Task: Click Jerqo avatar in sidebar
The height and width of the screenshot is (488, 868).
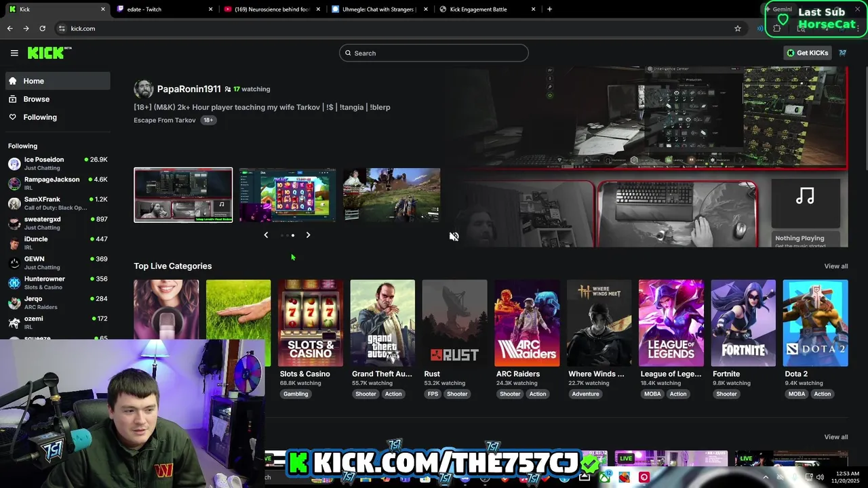Action: (x=14, y=303)
